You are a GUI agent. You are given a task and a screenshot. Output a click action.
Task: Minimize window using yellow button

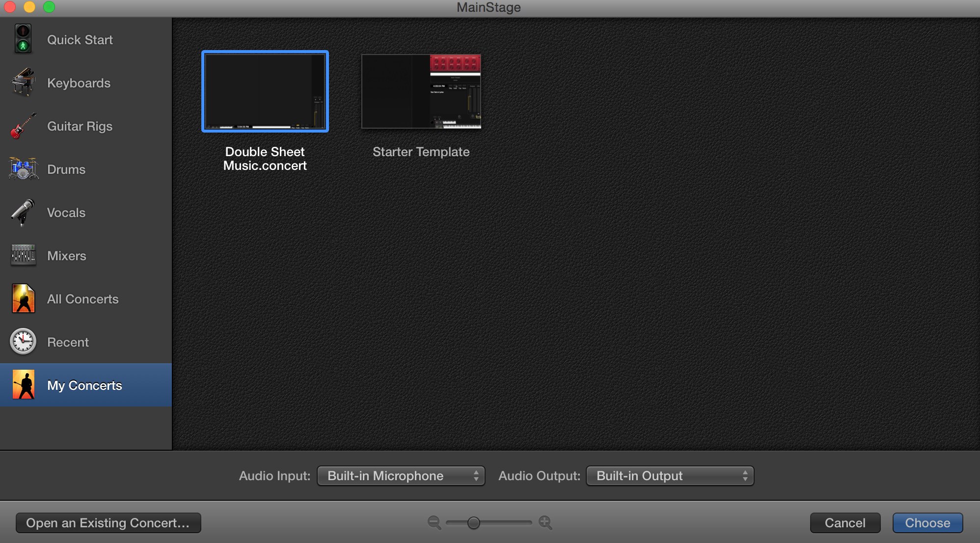point(29,7)
